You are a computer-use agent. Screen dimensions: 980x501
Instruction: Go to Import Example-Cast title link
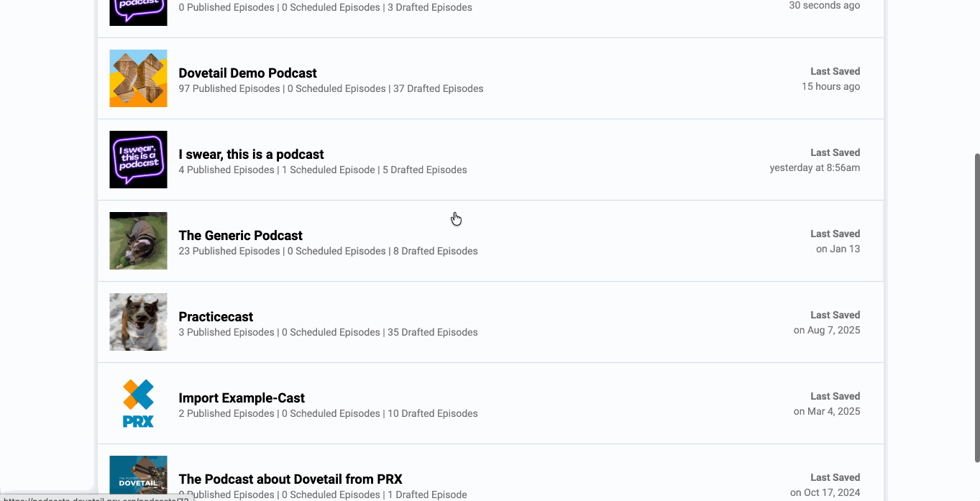(x=242, y=398)
